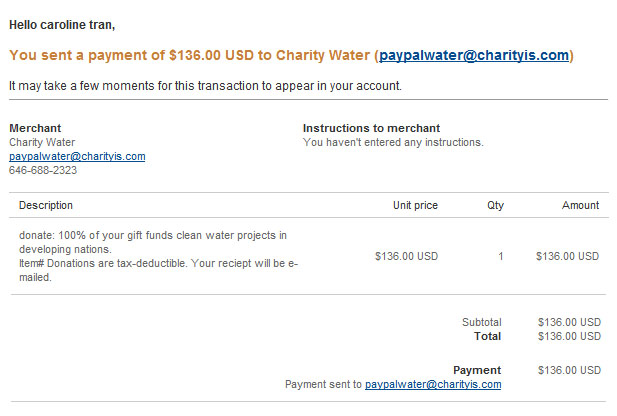This screenshot has height=416, width=617.
Task: Click the Qty column header
Action: [495, 205]
